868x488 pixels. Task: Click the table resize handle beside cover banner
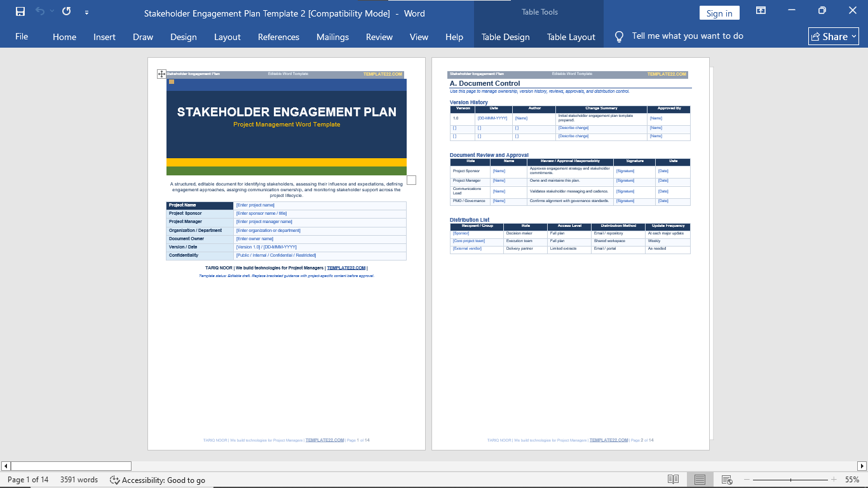pyautogui.click(x=411, y=180)
